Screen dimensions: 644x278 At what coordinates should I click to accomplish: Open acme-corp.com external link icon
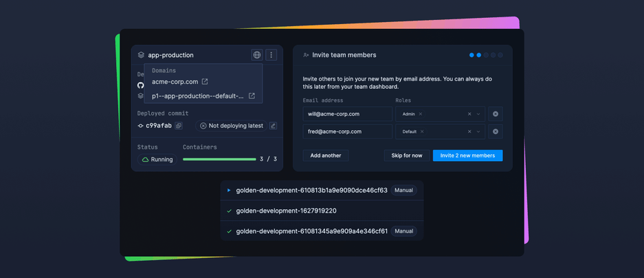(x=205, y=81)
